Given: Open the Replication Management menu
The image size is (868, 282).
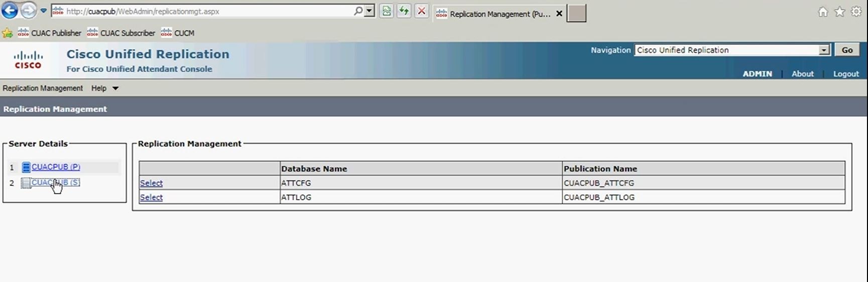Looking at the screenshot, I should [43, 88].
